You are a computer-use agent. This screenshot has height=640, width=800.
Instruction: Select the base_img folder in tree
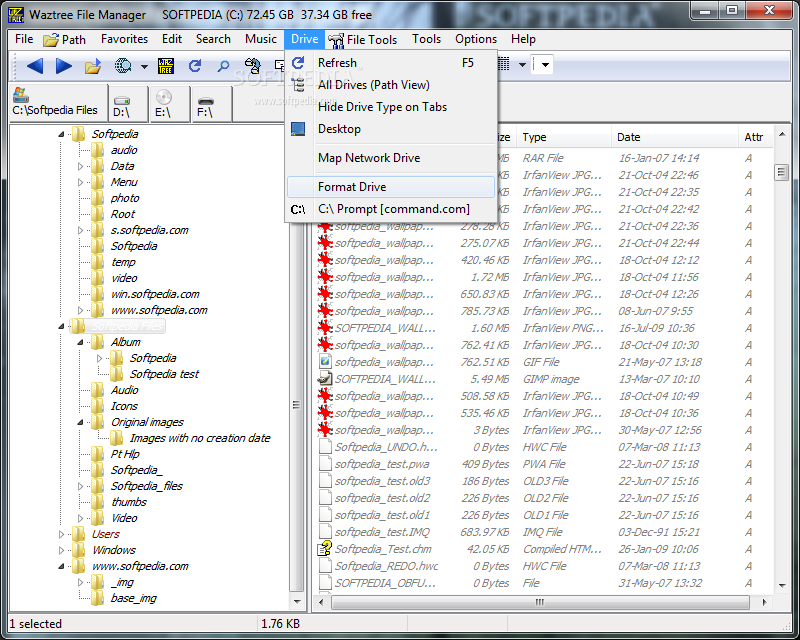[x=134, y=598]
